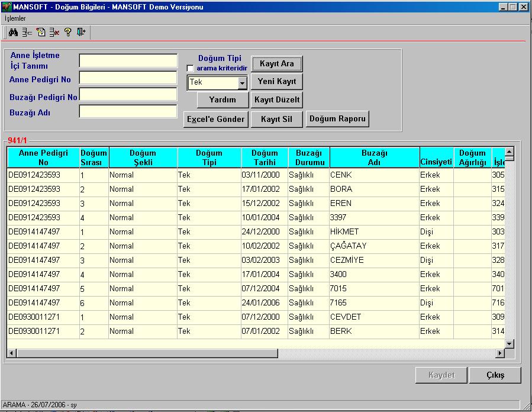The height and width of the screenshot is (412, 532).
Task: Click the Buzağı Adı input field
Action: [128, 111]
